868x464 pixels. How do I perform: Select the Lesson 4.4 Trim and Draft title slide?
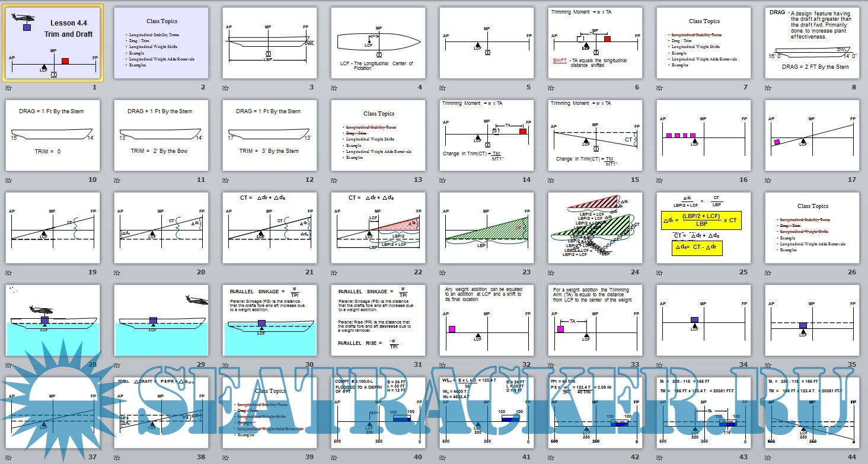click(53, 43)
